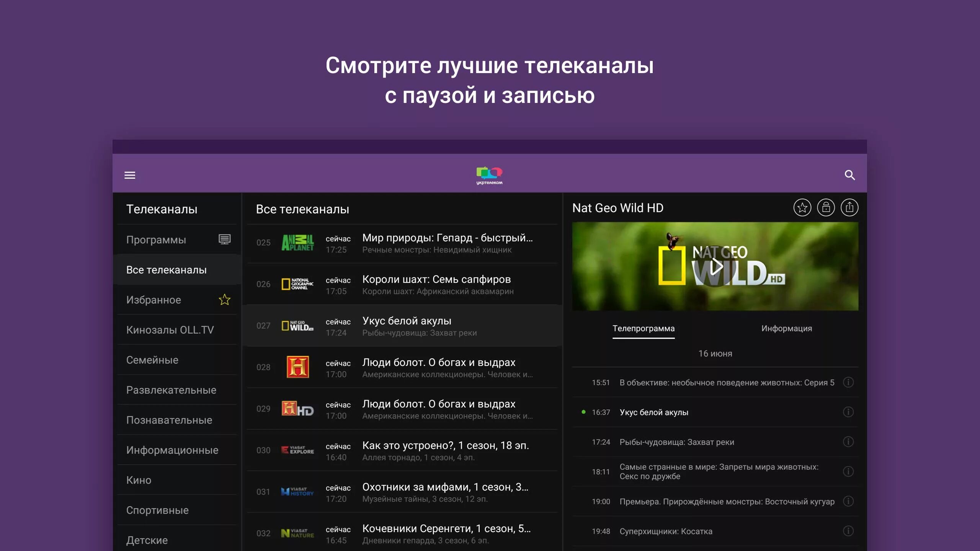Open info for Суперхищники: Косатка
Screen dimensions: 980x551
pyautogui.click(x=848, y=531)
